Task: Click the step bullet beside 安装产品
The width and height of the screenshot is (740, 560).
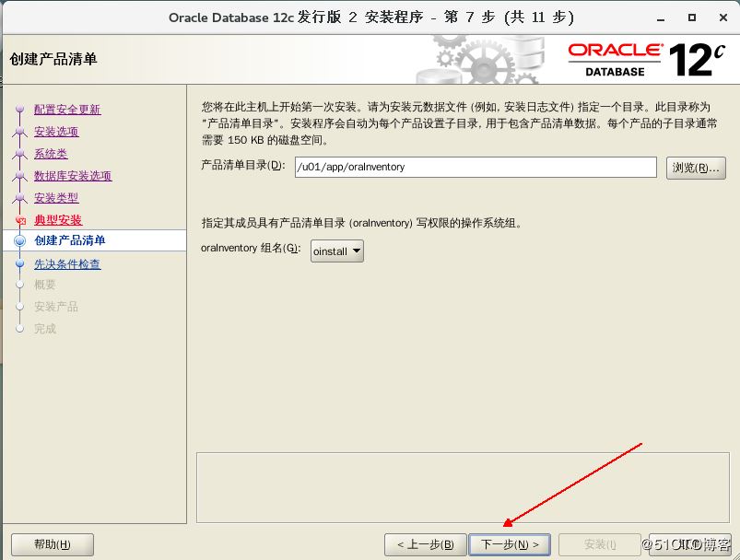Action: (x=20, y=307)
